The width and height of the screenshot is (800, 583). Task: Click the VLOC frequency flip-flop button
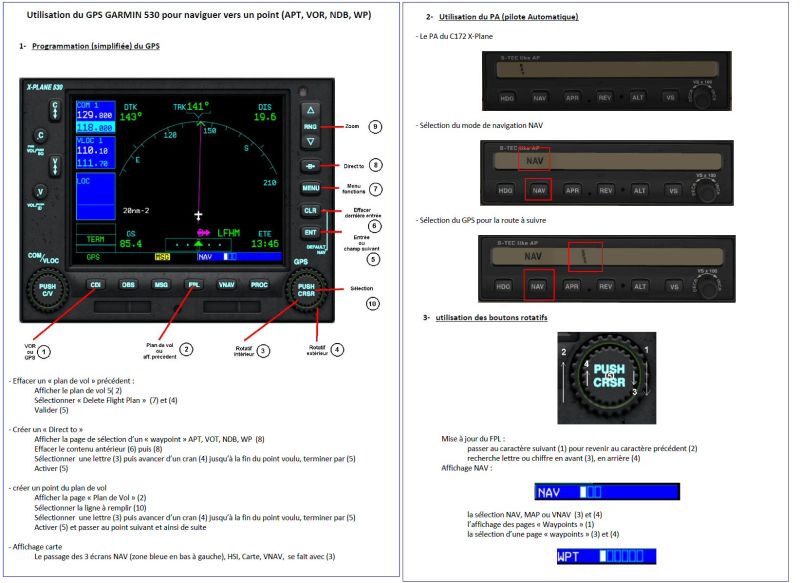55,166
